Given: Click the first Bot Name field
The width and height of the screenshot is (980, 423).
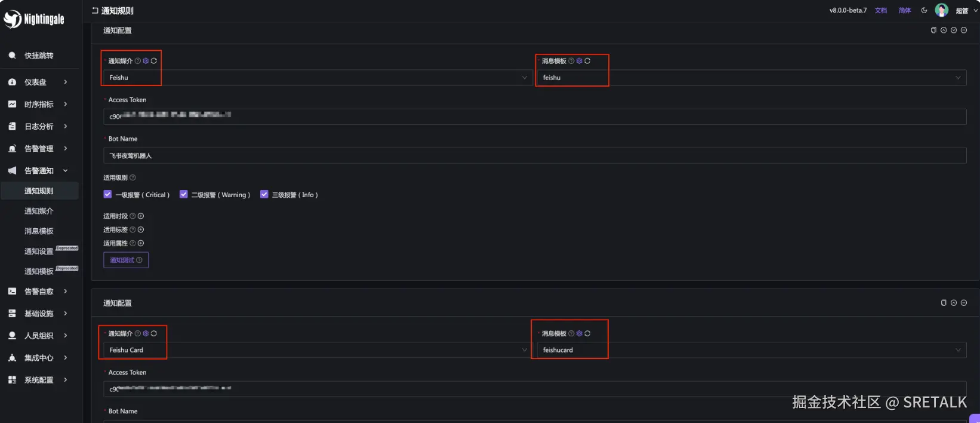Looking at the screenshot, I should tap(534, 156).
